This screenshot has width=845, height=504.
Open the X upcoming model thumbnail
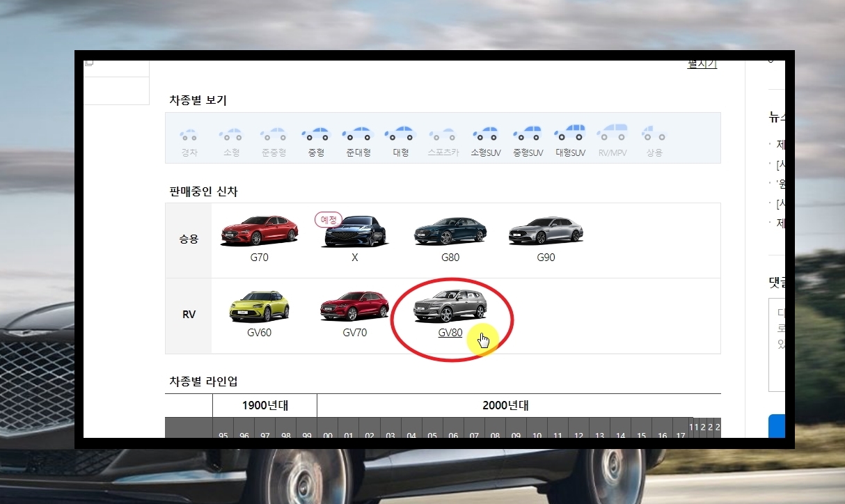[355, 232]
